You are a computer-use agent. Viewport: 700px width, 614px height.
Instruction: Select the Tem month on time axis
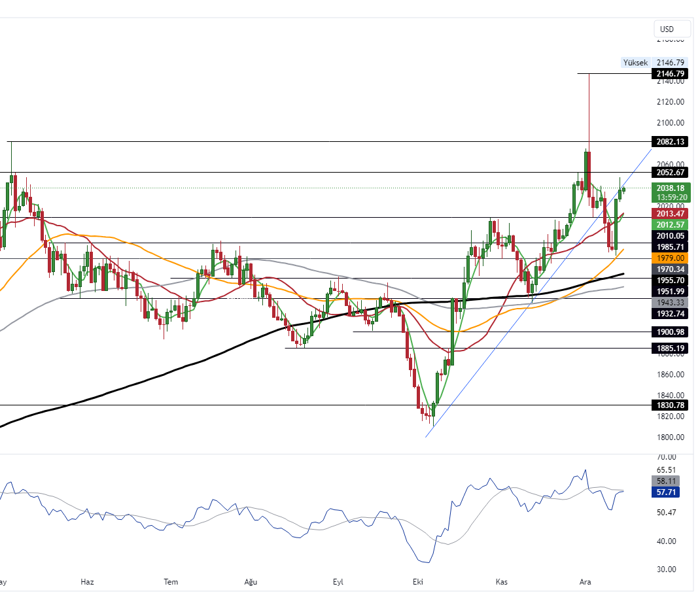pyautogui.click(x=171, y=582)
